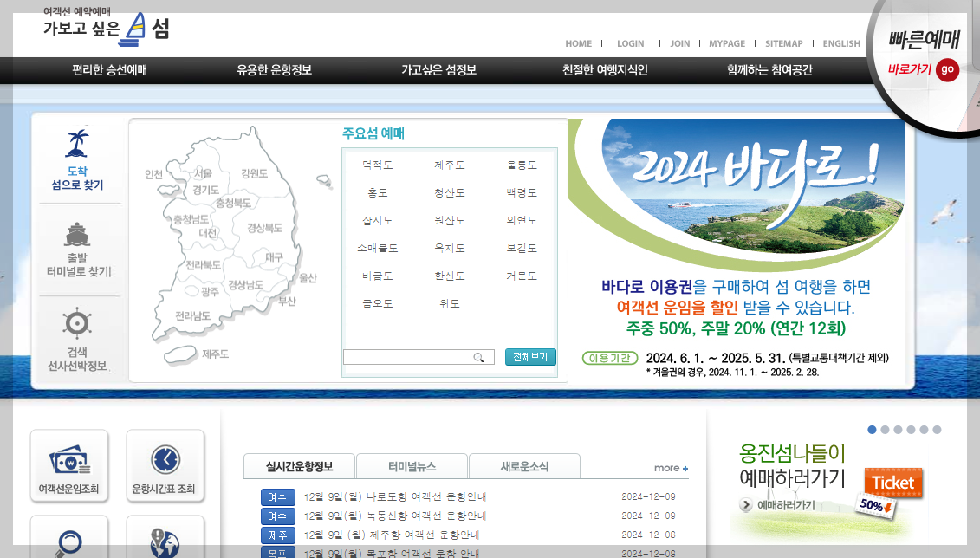Go to HOME link
The height and width of the screenshot is (558, 980).
pyautogui.click(x=578, y=43)
